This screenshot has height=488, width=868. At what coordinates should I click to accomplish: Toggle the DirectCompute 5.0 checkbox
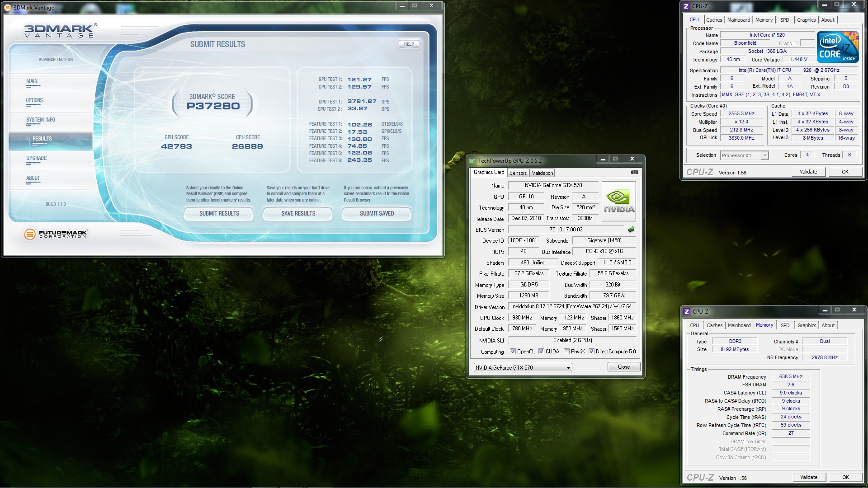[x=591, y=352]
